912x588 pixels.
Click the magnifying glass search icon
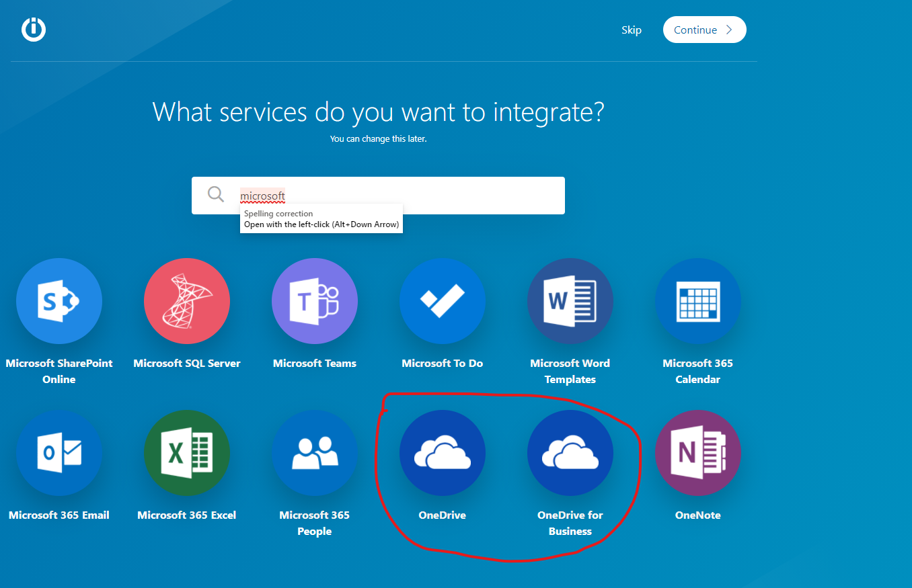point(216,195)
